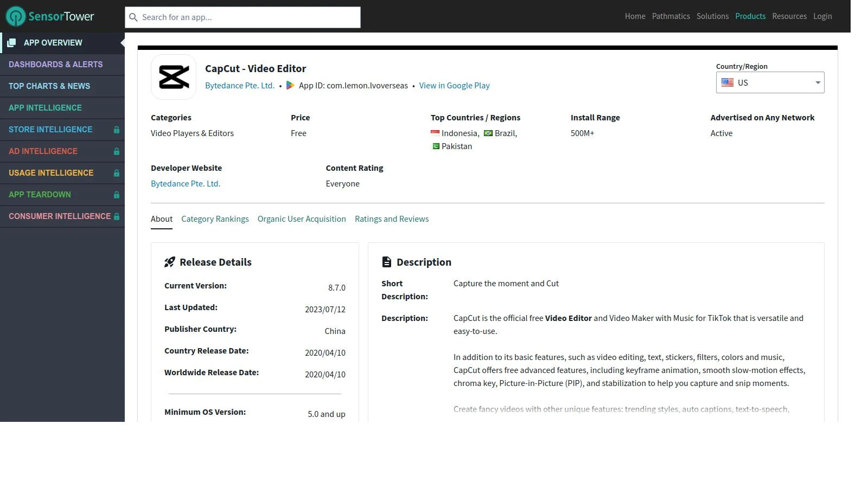The image size is (868, 488).
Task: Click the search magnifier icon
Action: pyautogui.click(x=133, y=17)
